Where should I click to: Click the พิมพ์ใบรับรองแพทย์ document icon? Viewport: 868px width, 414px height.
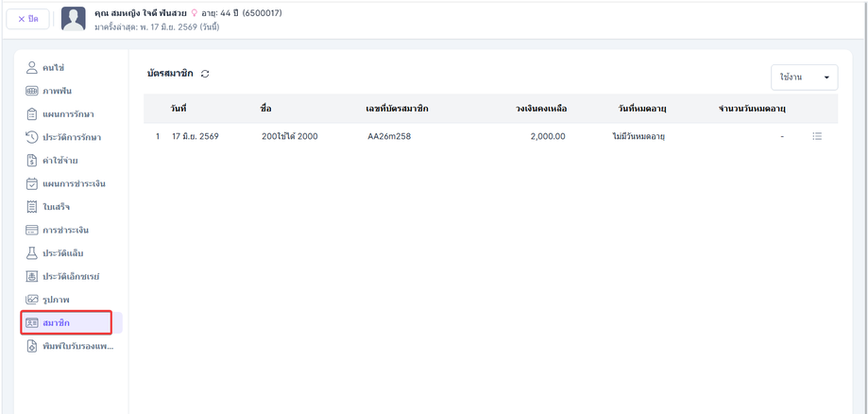(31, 346)
